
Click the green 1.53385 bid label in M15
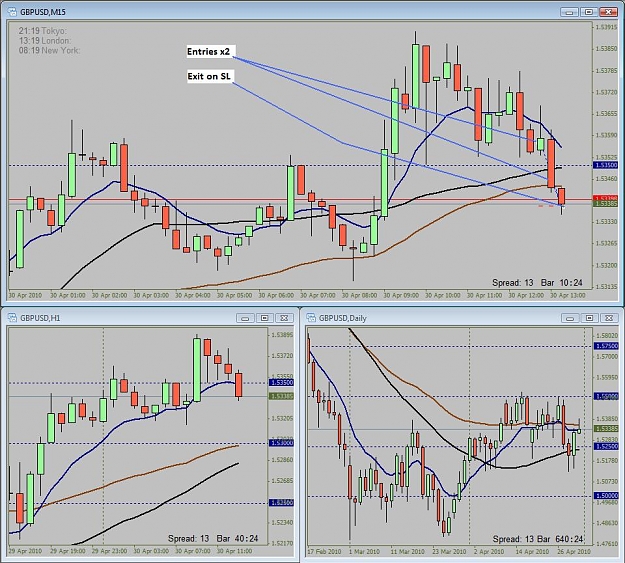point(605,204)
